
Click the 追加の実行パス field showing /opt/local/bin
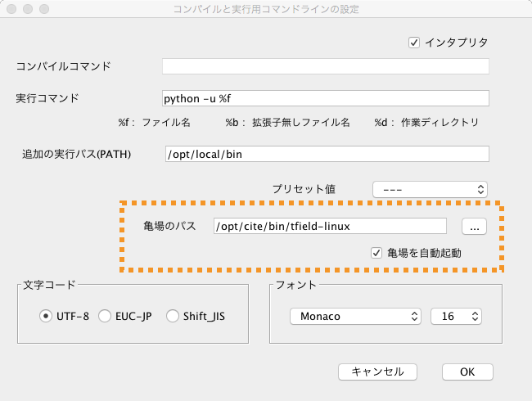[325, 154]
